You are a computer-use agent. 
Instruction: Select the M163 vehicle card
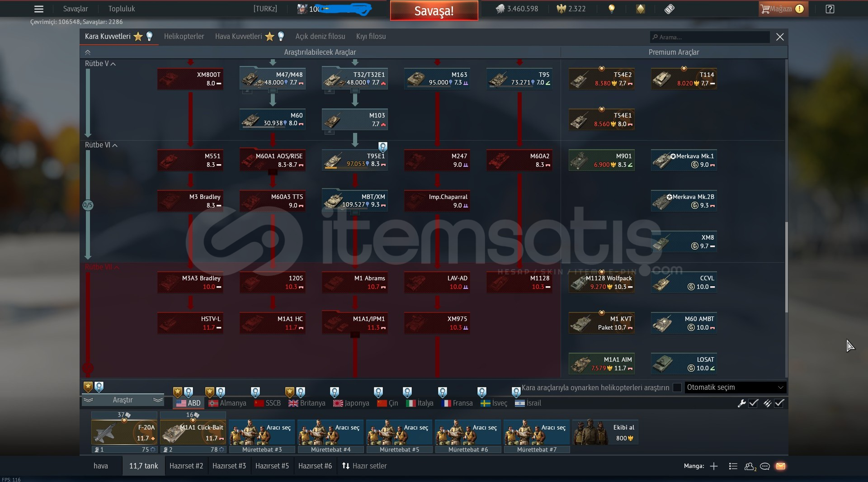click(437, 79)
